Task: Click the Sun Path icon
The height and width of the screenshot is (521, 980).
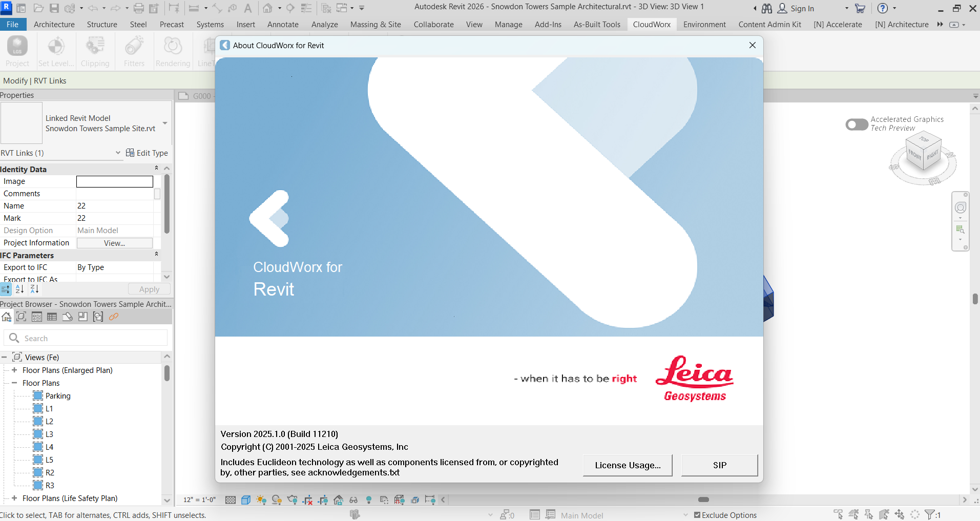Action: click(262, 499)
